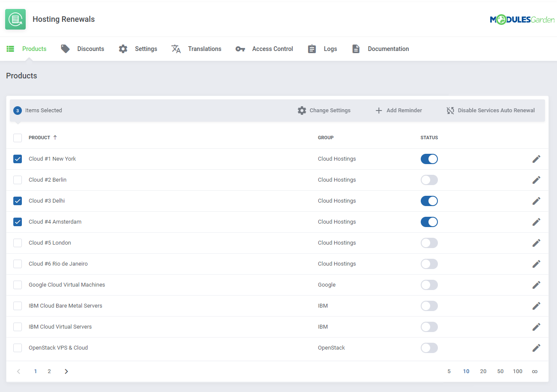
Task: Click the Add Reminder plus icon
Action: click(379, 111)
